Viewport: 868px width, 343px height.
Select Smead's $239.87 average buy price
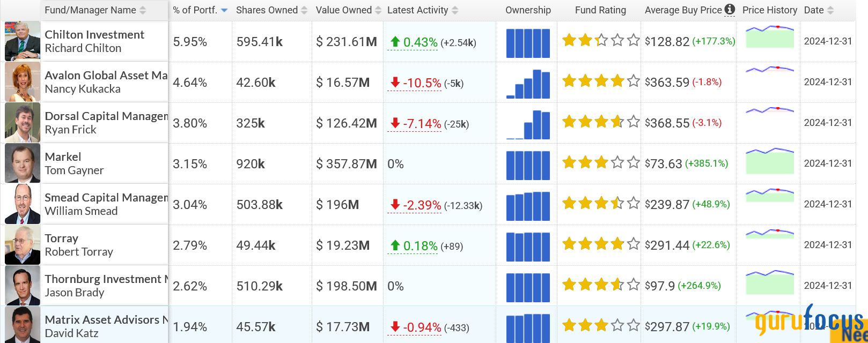(667, 204)
